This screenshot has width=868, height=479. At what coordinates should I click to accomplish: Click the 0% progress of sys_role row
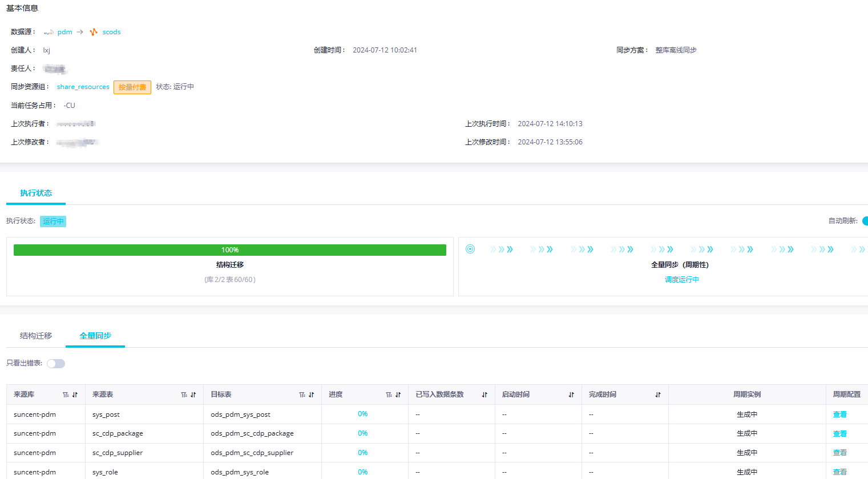point(363,472)
